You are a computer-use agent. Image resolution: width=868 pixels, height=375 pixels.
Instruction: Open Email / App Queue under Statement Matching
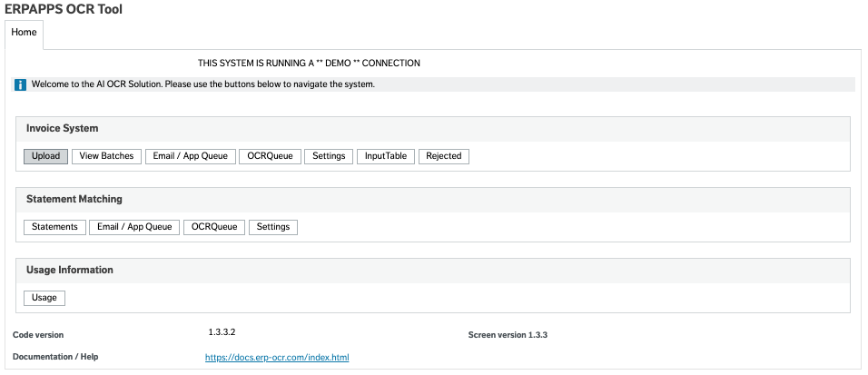pyautogui.click(x=134, y=227)
